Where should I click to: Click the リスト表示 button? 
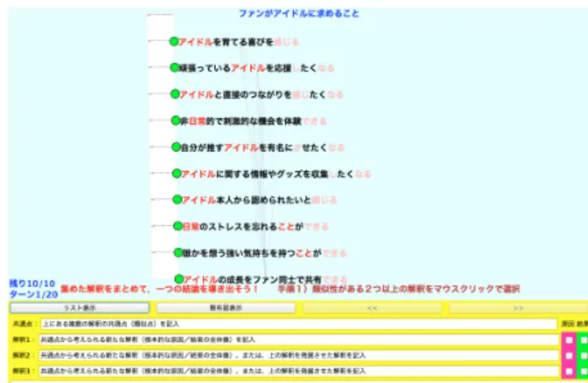click(x=80, y=308)
